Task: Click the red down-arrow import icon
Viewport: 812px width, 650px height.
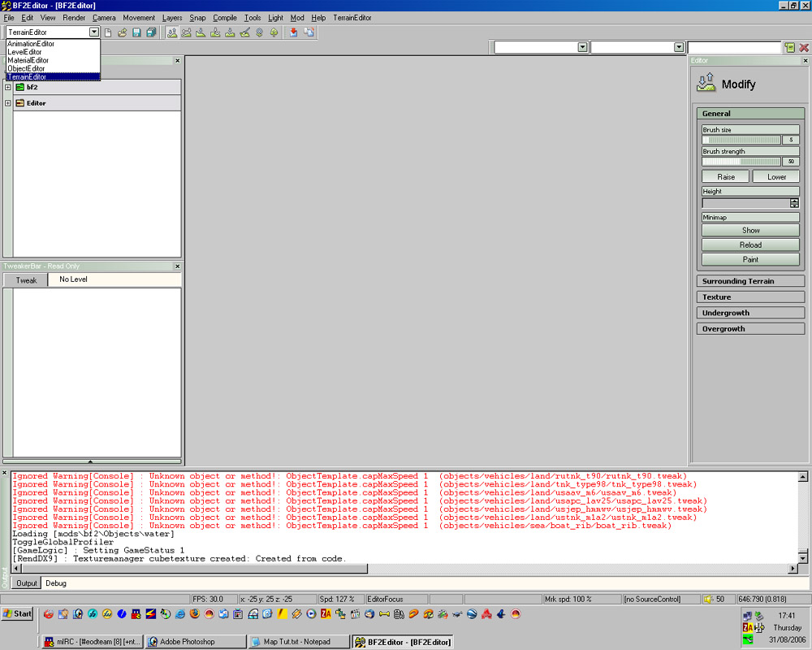Action: coord(294,32)
